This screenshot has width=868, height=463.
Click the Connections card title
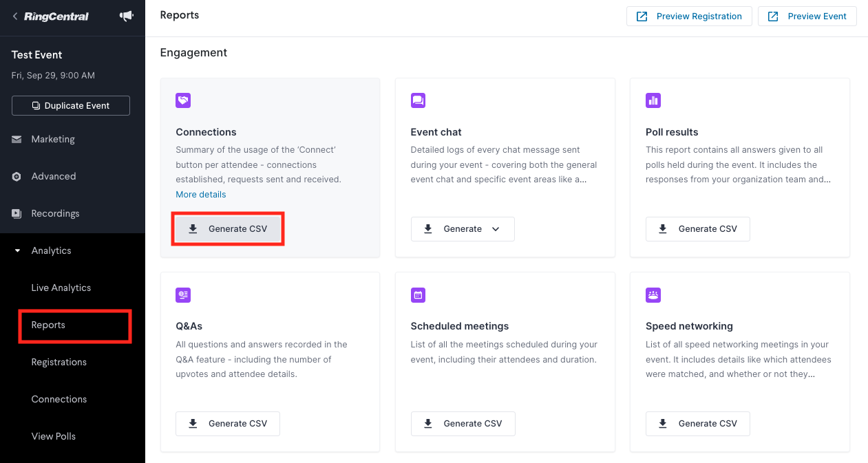(x=206, y=132)
